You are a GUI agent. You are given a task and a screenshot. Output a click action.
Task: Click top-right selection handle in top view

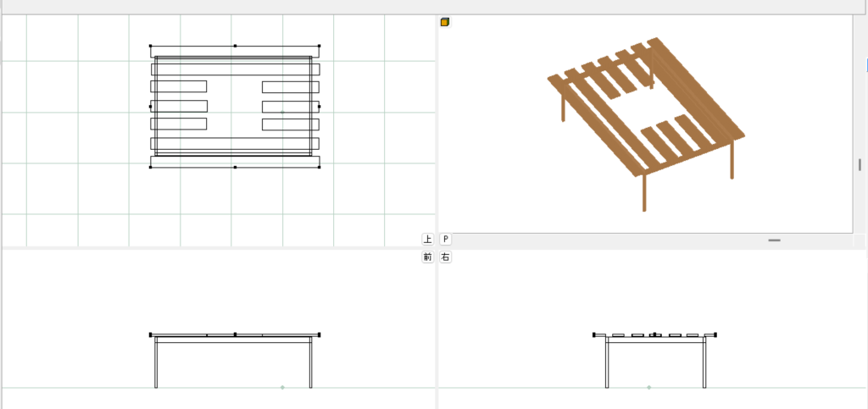pos(319,47)
